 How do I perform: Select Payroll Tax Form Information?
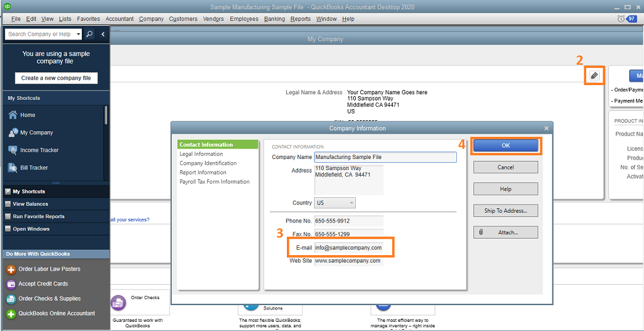(214, 182)
